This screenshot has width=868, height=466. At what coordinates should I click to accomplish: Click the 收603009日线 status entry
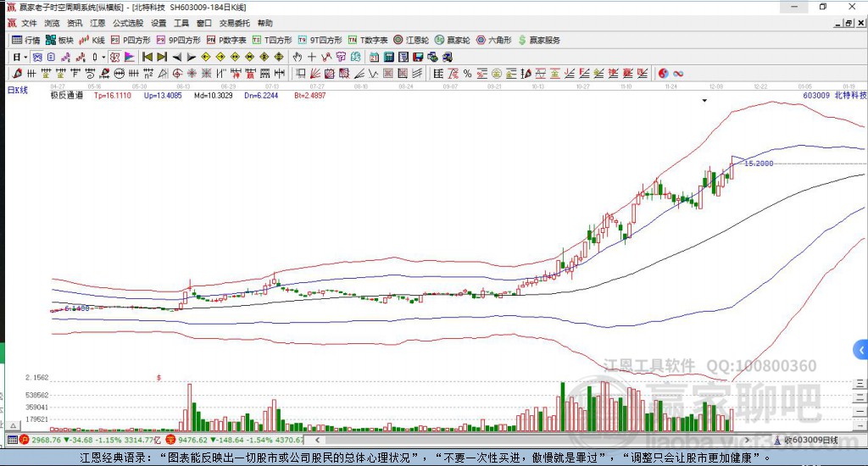(806, 440)
